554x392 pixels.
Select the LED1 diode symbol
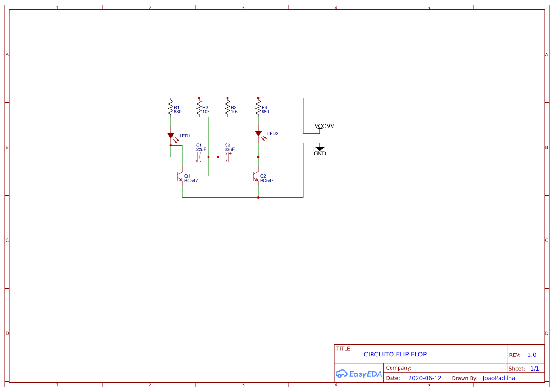click(171, 136)
